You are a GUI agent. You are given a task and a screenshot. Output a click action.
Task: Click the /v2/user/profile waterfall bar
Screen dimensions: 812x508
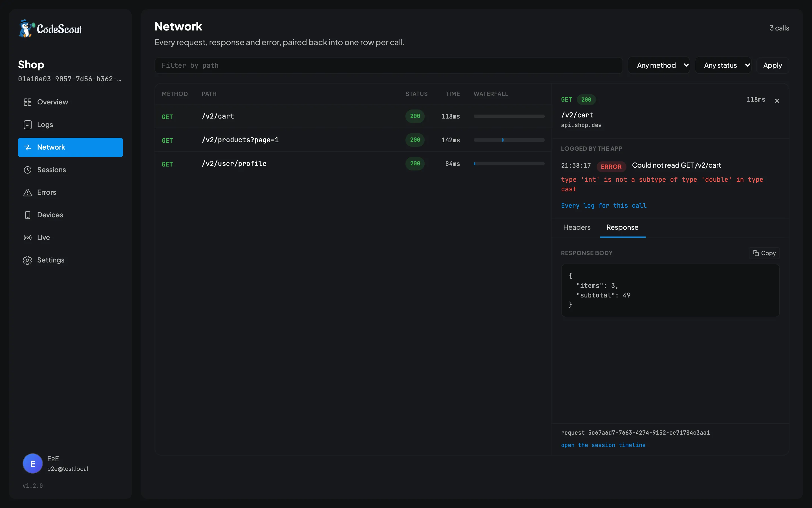(509, 164)
